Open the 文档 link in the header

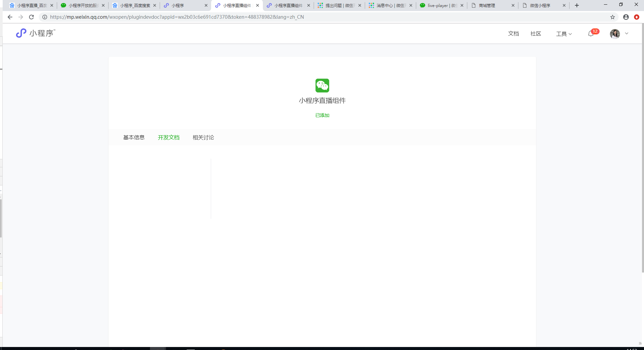tap(513, 33)
